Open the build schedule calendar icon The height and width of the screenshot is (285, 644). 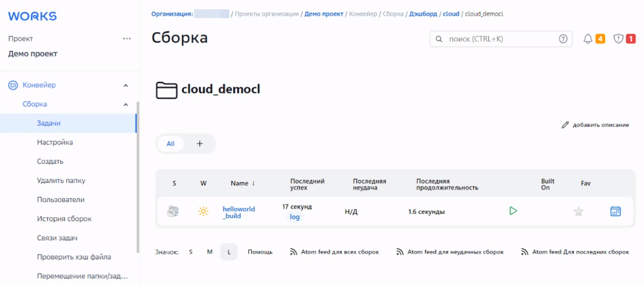(x=616, y=212)
